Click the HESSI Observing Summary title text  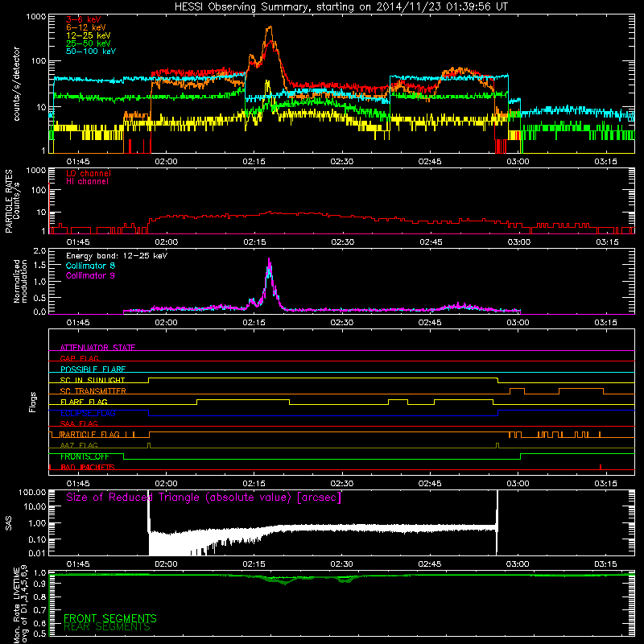(341, 7)
